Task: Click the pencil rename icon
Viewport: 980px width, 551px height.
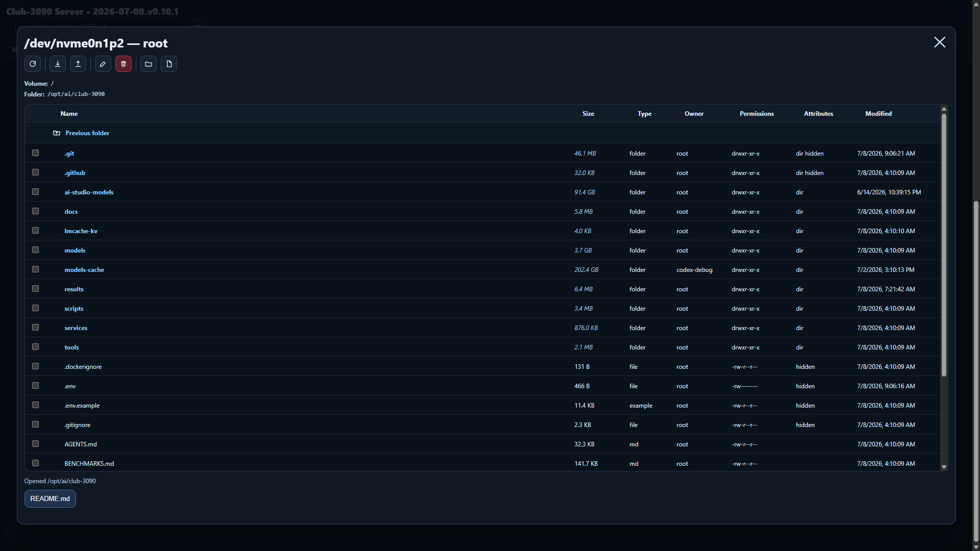Action: (103, 64)
